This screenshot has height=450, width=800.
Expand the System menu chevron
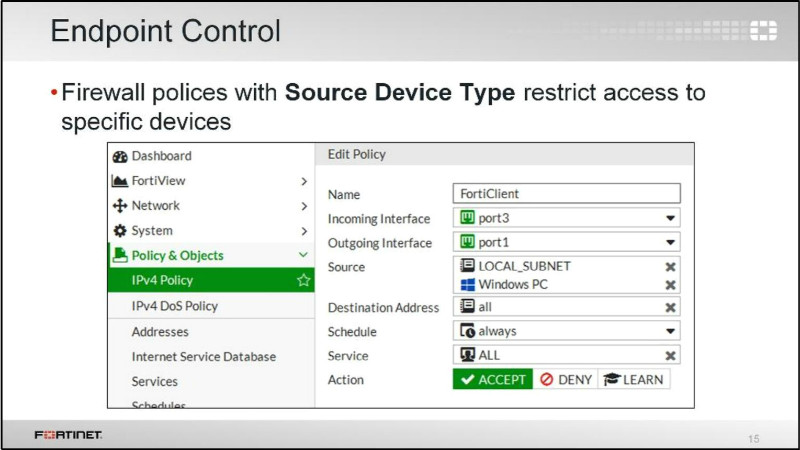[x=304, y=231]
